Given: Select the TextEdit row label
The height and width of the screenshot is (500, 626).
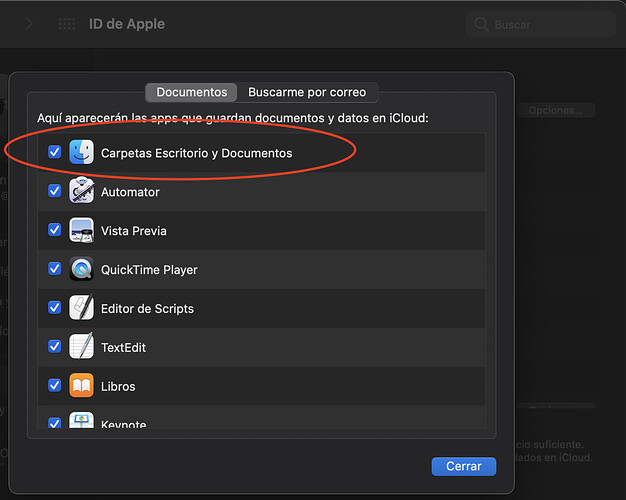Looking at the screenshot, I should pos(123,347).
